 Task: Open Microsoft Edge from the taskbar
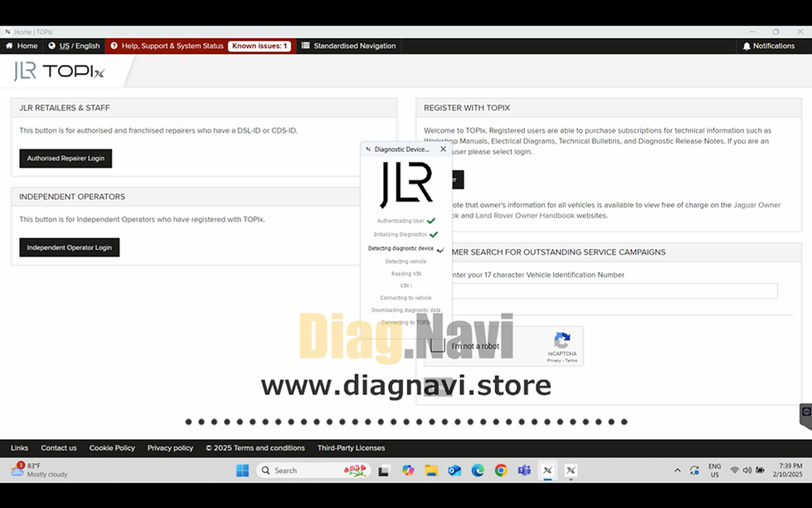[x=478, y=470]
